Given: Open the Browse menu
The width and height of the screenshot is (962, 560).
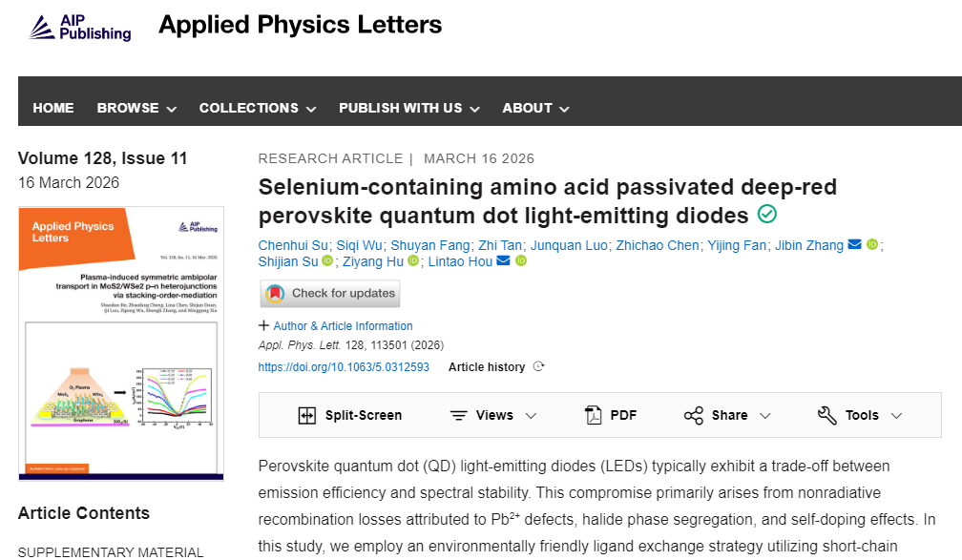Looking at the screenshot, I should coord(136,108).
